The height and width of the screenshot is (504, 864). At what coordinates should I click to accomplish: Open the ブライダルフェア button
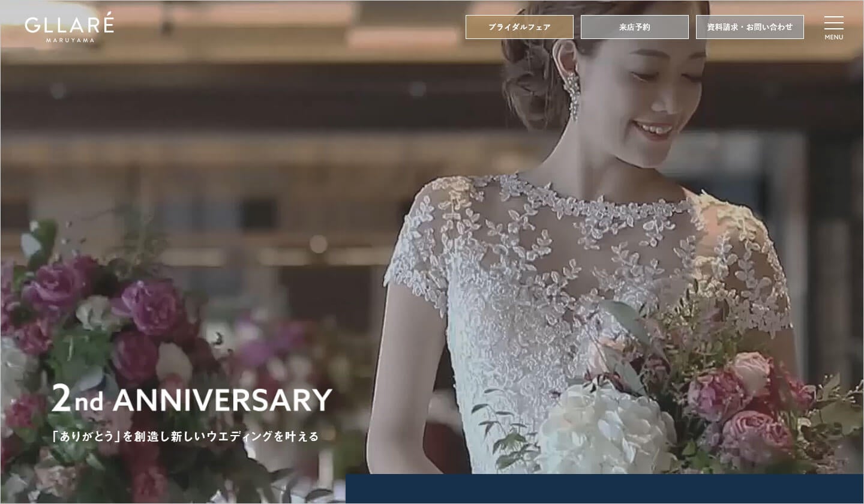(520, 27)
